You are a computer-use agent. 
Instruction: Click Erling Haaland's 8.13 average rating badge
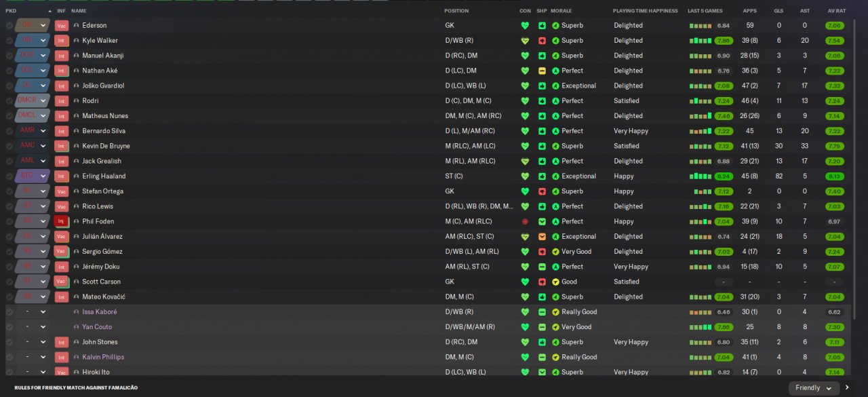coord(835,176)
